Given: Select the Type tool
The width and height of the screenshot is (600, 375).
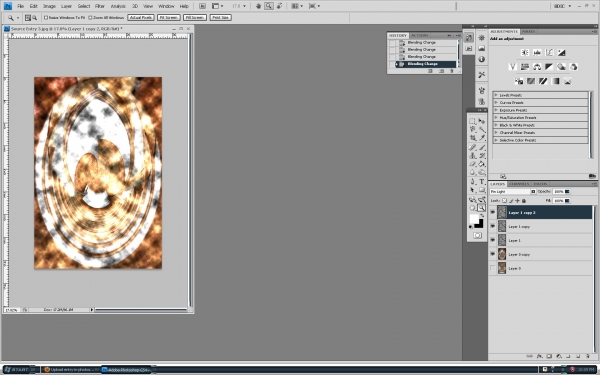Looking at the screenshot, I should [482, 182].
